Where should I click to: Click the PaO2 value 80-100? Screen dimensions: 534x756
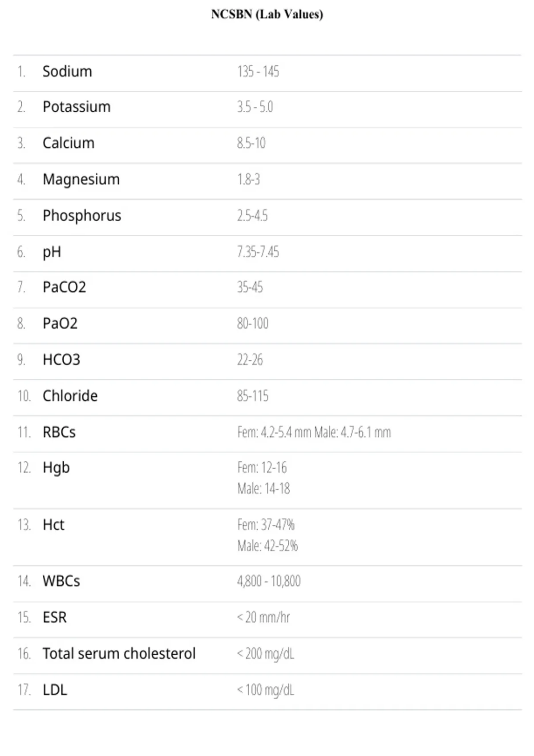pyautogui.click(x=253, y=323)
